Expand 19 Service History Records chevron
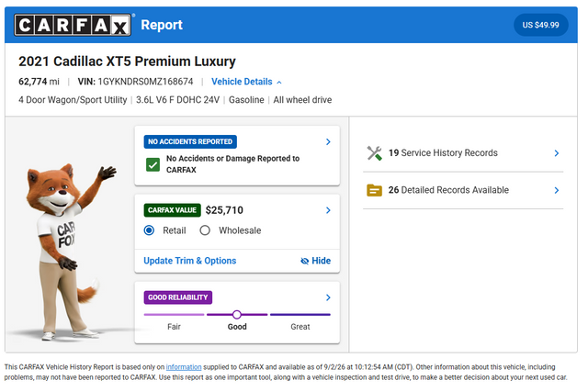 [557, 153]
